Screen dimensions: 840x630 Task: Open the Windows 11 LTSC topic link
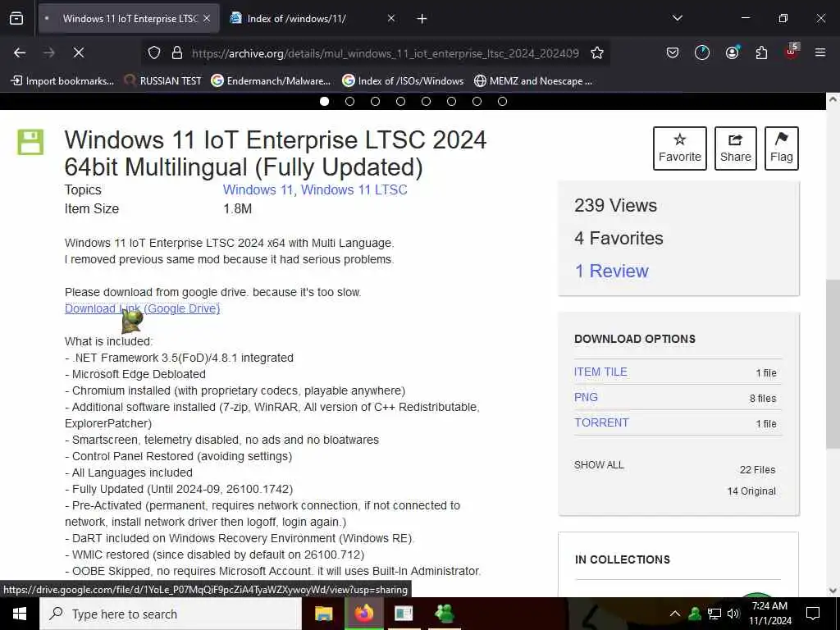tap(354, 189)
